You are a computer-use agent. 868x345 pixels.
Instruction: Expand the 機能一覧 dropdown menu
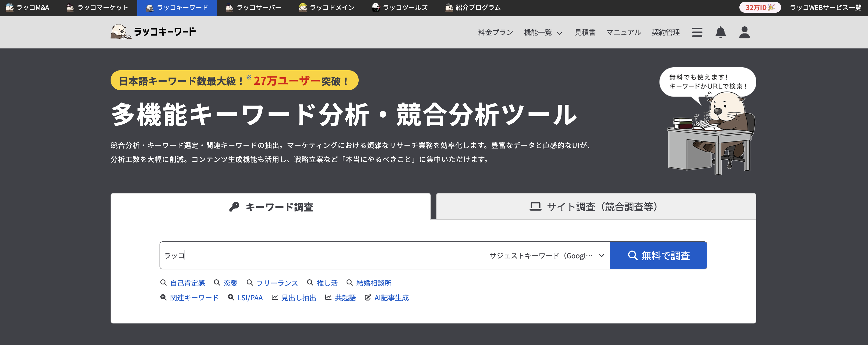pyautogui.click(x=542, y=32)
